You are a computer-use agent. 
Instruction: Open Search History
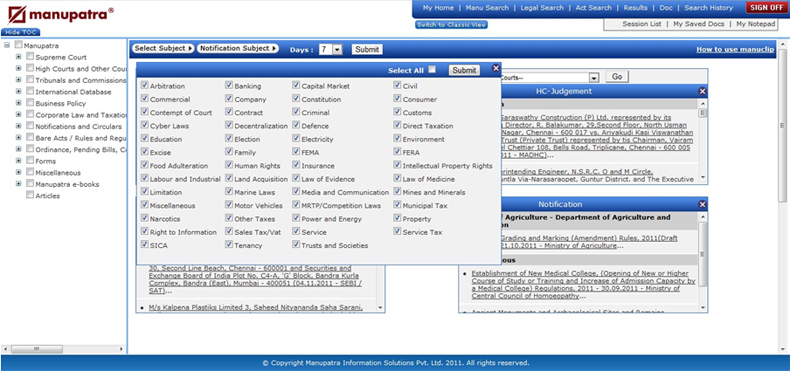click(708, 8)
